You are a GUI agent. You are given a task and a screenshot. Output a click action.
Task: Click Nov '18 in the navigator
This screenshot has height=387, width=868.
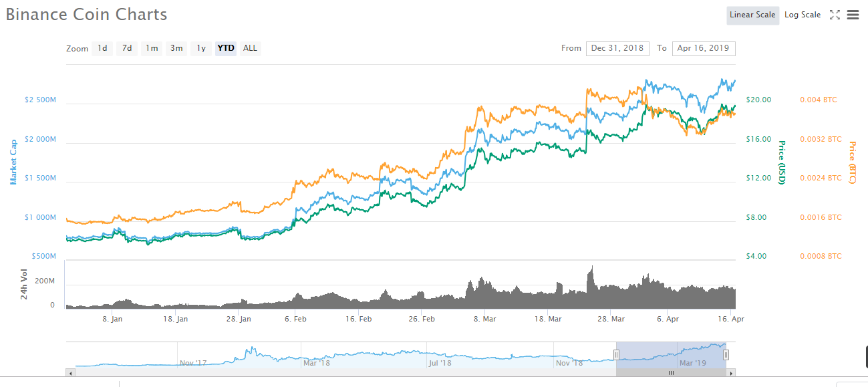[569, 363]
